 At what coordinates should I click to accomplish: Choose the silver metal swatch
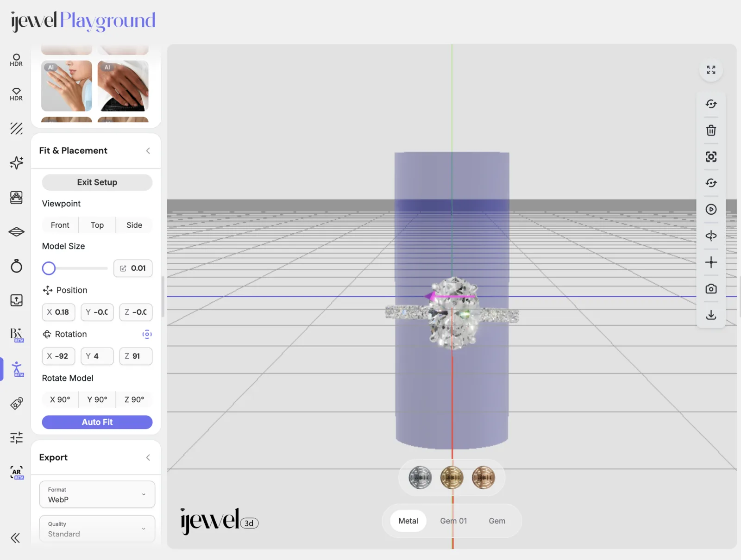pos(420,478)
